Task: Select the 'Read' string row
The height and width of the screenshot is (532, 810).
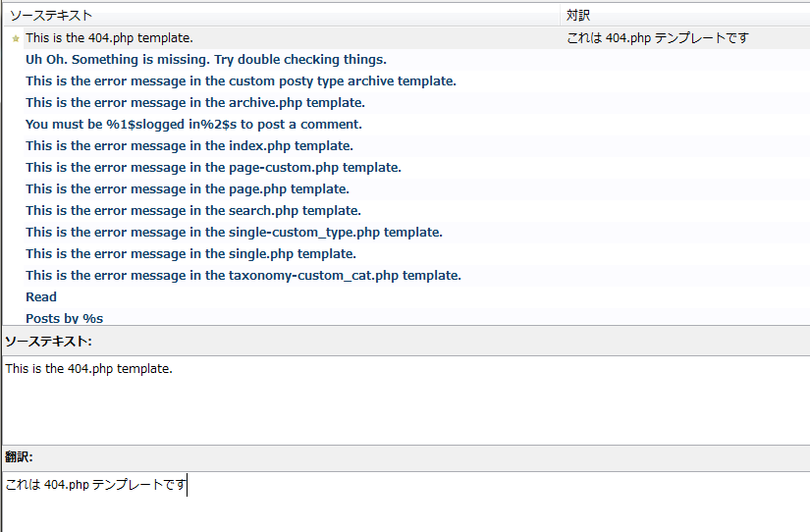Action: pyautogui.click(x=41, y=297)
